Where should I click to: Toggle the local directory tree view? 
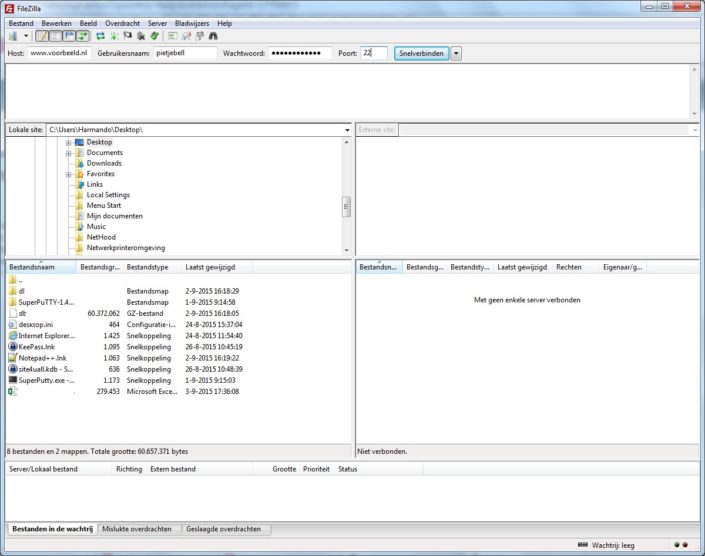click(54, 36)
